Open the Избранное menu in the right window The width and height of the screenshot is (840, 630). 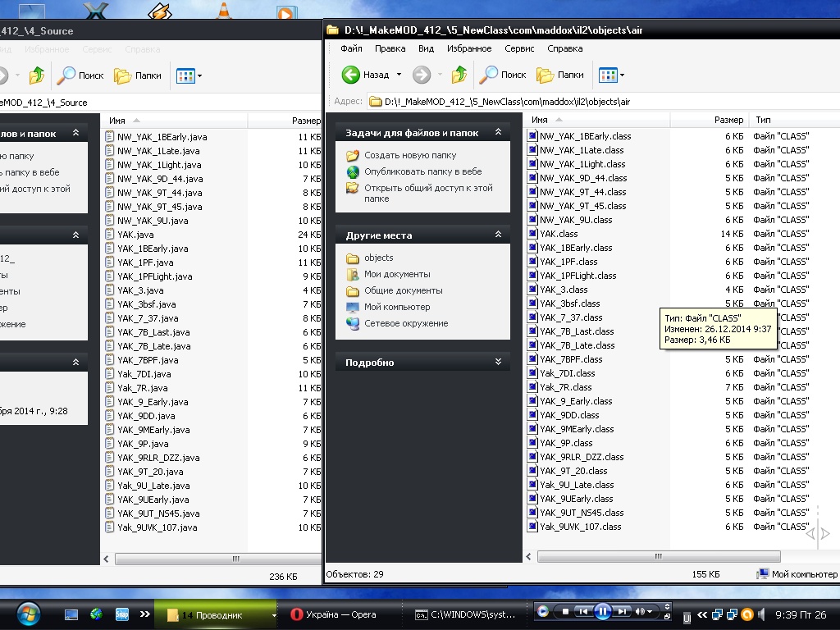click(x=469, y=48)
